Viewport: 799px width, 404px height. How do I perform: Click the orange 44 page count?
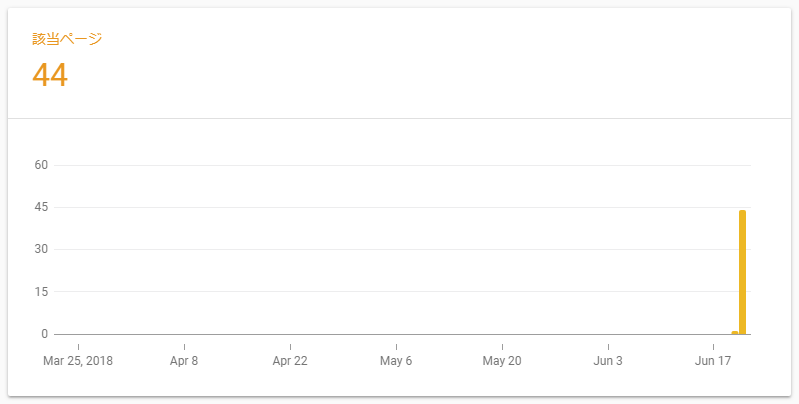(x=50, y=75)
